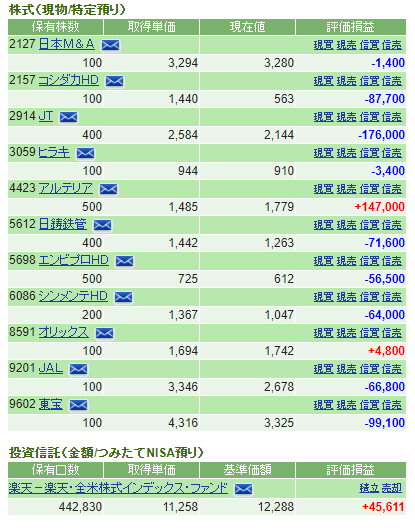Image resolution: width=415 pixels, height=528 pixels.
Task: Click 信買 in the オリックス row
Action: [x=370, y=333]
